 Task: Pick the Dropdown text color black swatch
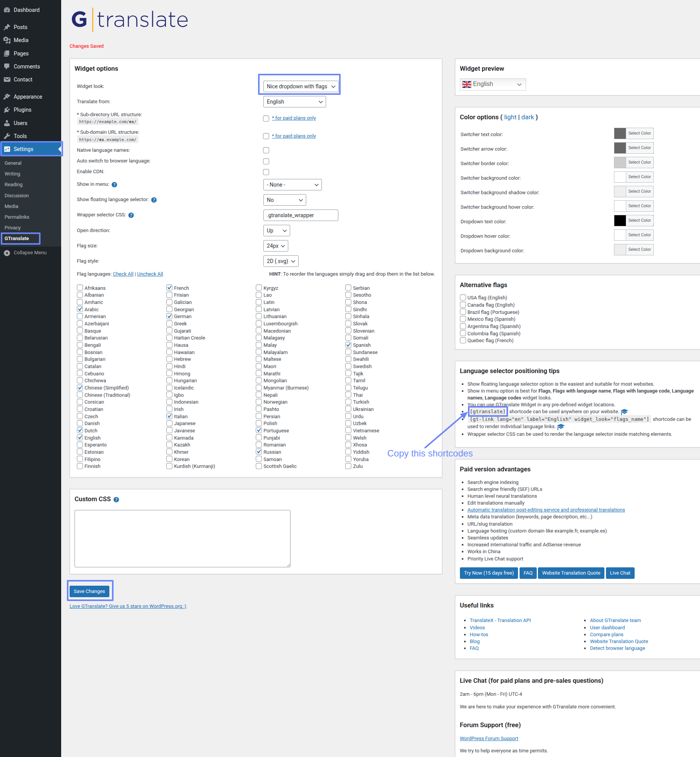click(x=620, y=221)
